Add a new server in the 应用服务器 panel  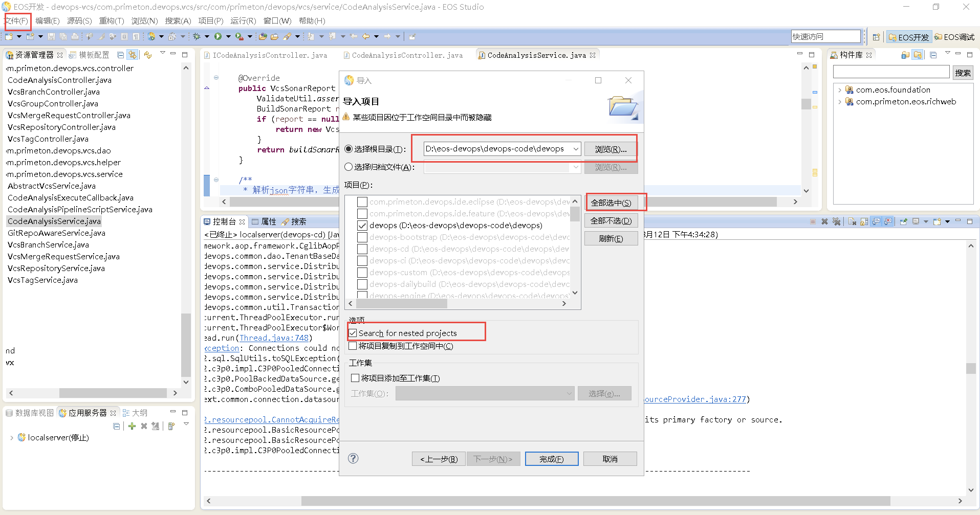(132, 426)
